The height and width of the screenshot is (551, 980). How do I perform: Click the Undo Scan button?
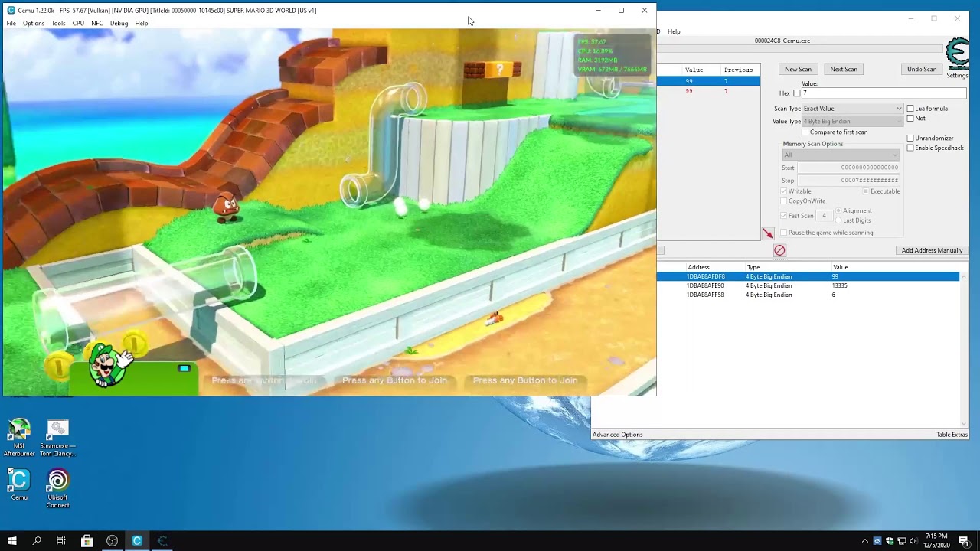click(922, 70)
